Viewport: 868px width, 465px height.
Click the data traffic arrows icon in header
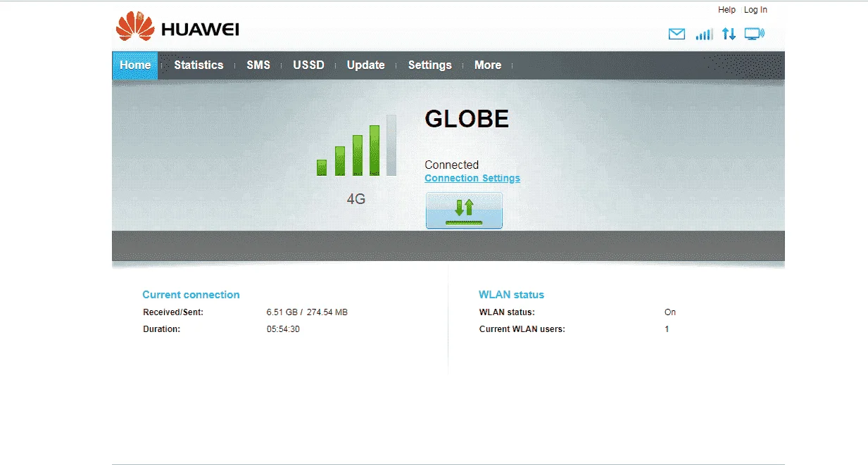pos(729,34)
